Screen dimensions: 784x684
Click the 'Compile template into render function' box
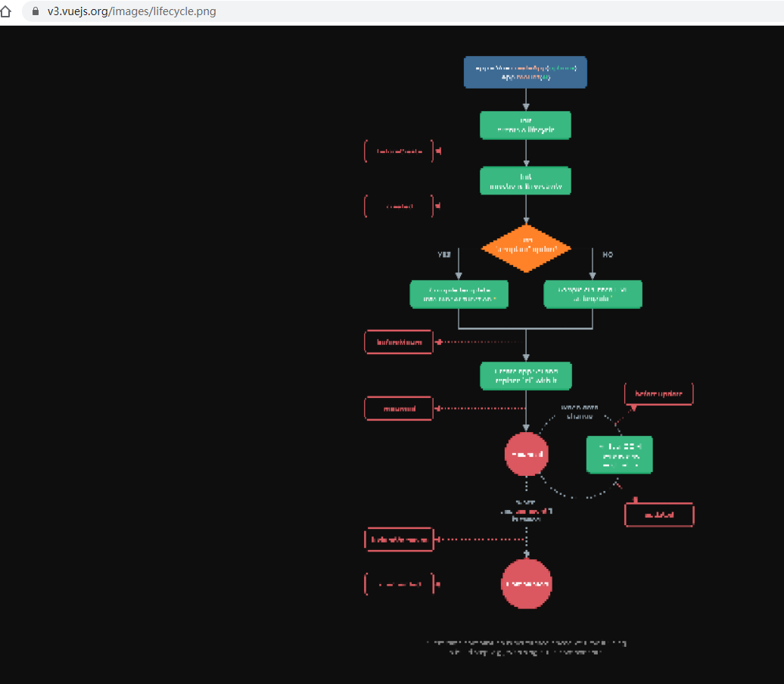coord(459,294)
